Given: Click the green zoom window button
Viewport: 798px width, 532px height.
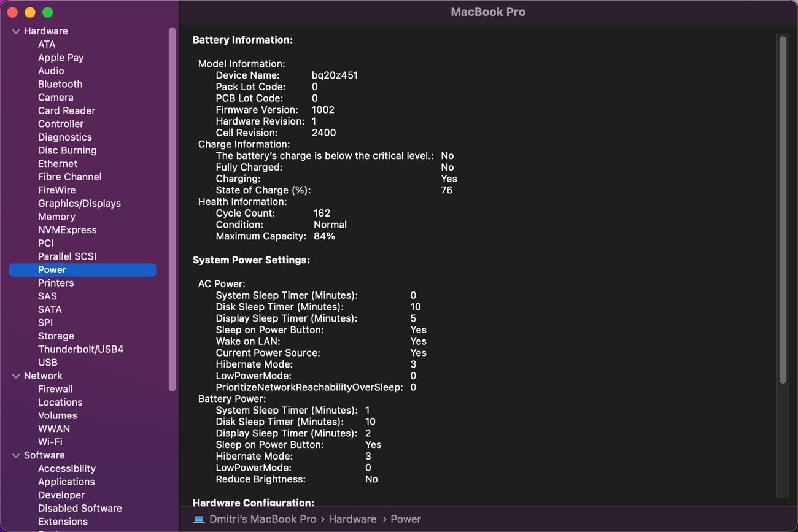Looking at the screenshot, I should pos(48,12).
